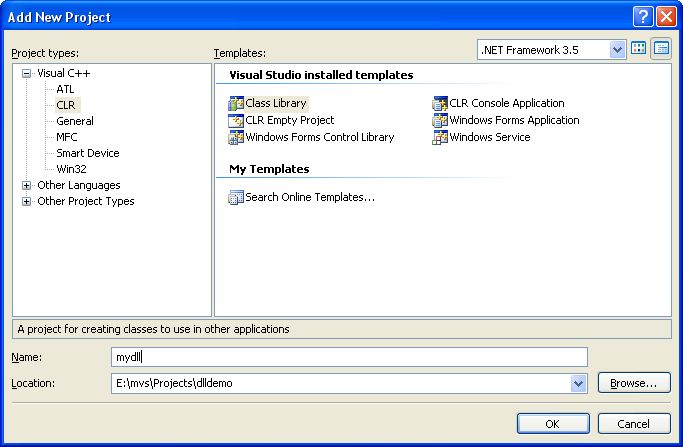The image size is (683, 447).
Task: Select the Windows Forms Control Library icon
Action: 236,137
